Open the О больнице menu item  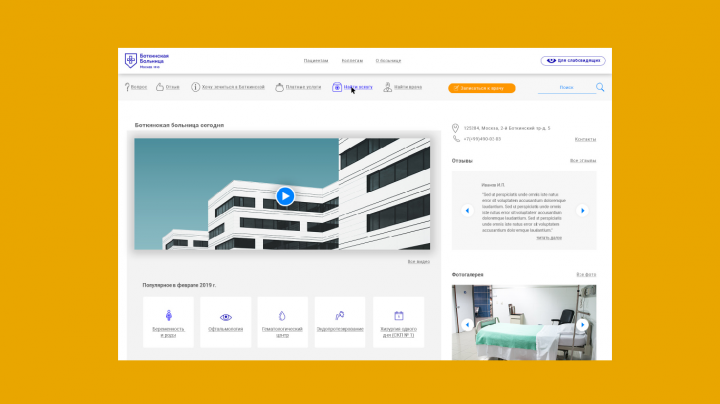388,61
